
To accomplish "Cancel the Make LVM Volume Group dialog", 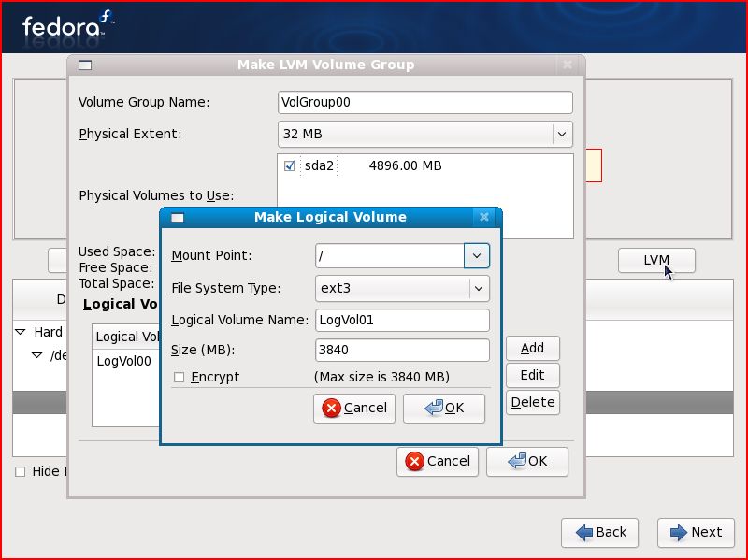I will (438, 461).
